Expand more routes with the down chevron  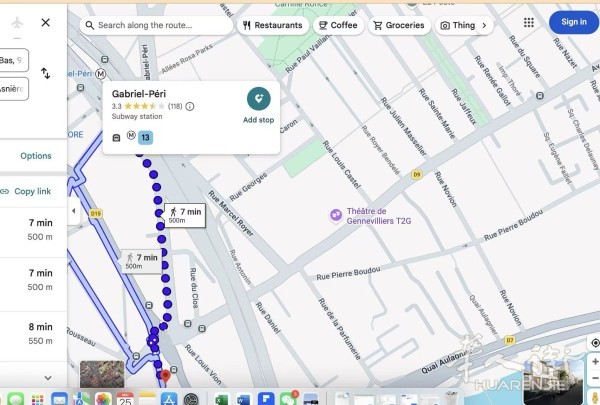pos(48,378)
